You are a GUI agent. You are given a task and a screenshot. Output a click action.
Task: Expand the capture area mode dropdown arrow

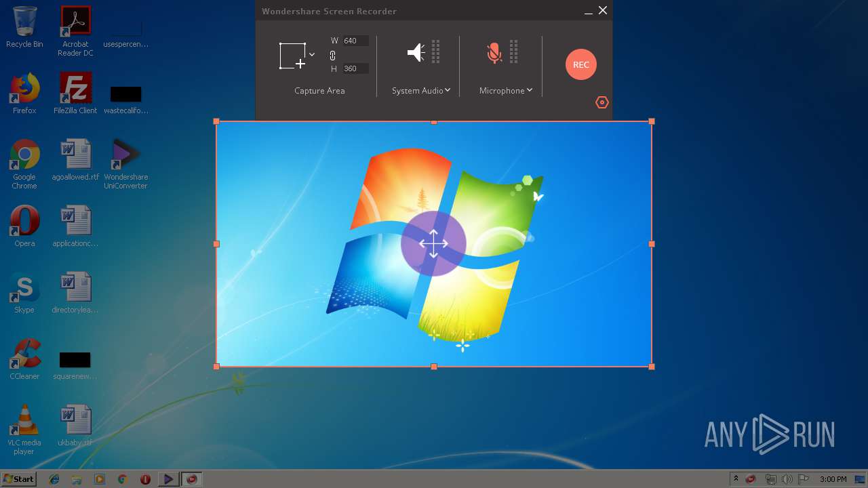click(312, 55)
